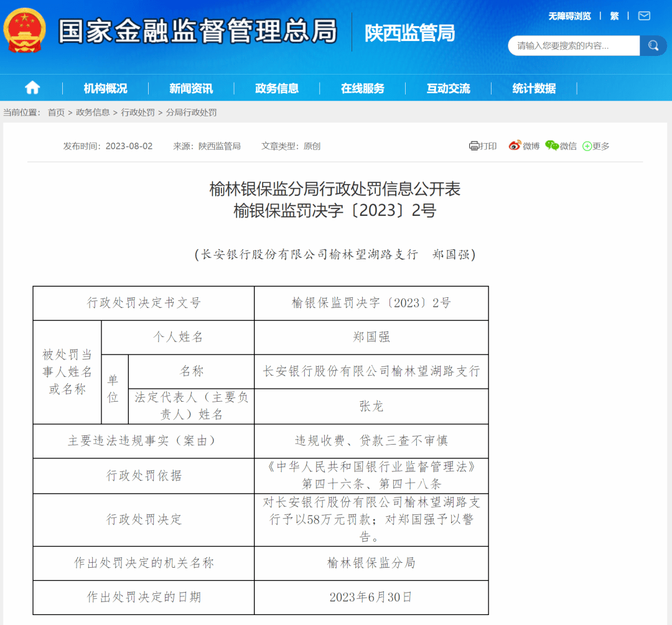672x625 pixels.
Task: Expand the 在线服务 navigation item
Action: [x=363, y=88]
